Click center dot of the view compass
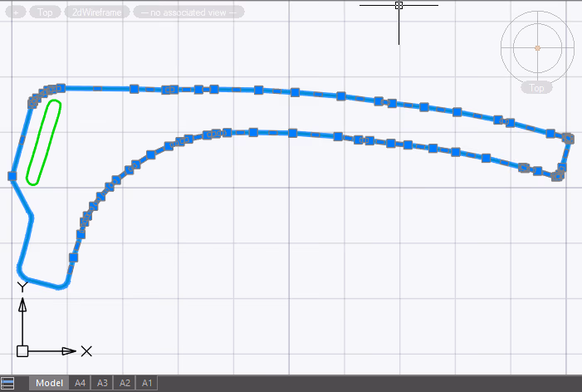 [x=537, y=48]
